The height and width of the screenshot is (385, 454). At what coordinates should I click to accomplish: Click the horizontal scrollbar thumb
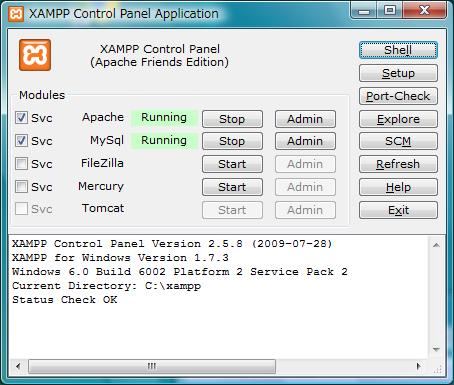(152, 366)
